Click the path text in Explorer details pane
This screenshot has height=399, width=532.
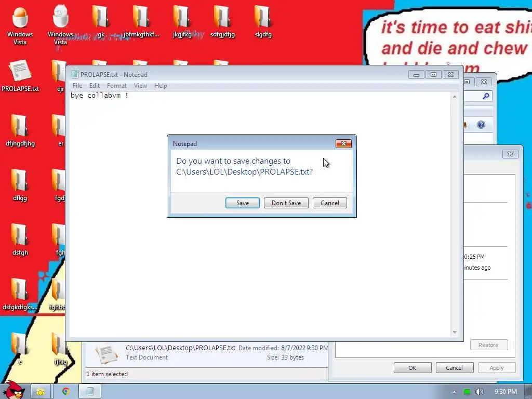(180, 348)
